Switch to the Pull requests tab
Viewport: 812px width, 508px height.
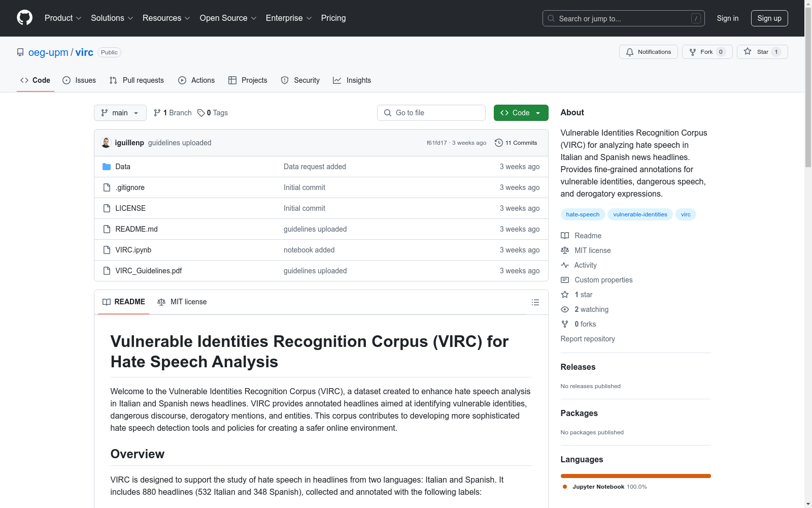pyautogui.click(x=137, y=80)
